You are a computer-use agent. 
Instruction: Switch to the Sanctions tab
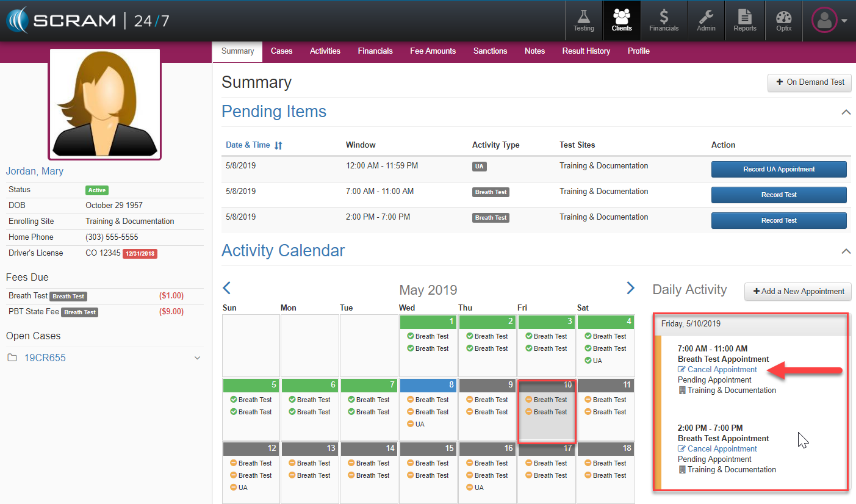pyautogui.click(x=490, y=51)
